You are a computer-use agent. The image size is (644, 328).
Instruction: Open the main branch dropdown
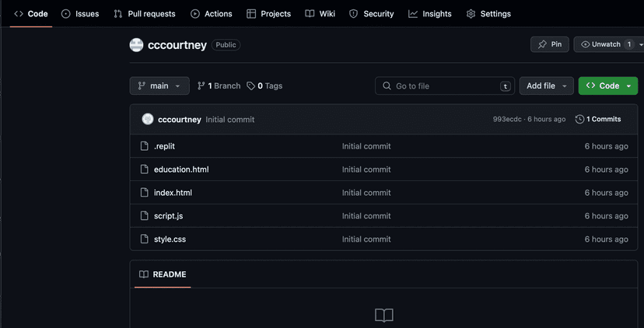pos(159,86)
